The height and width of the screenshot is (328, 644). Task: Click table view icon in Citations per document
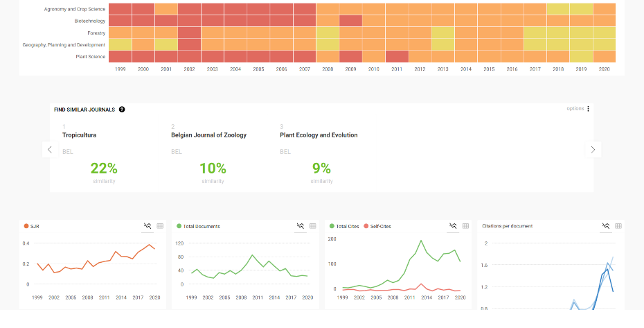(x=618, y=226)
